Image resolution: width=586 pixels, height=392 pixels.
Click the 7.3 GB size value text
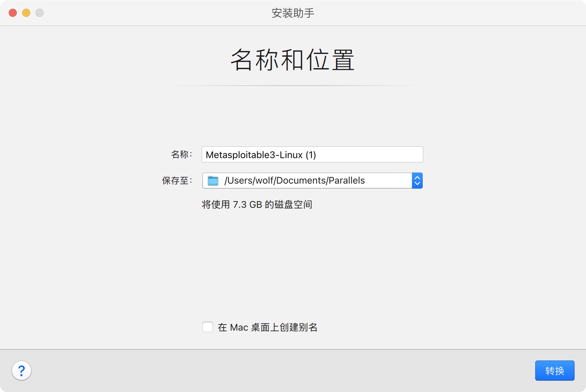(247, 204)
